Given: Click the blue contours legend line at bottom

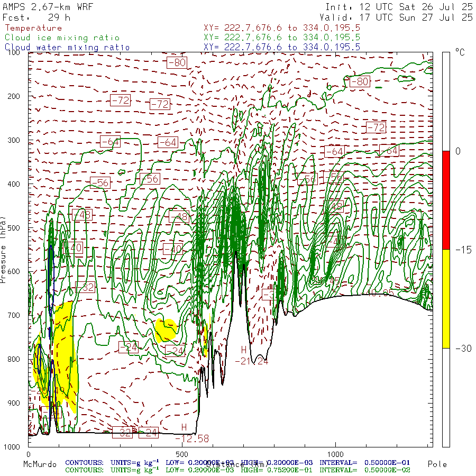Looking at the screenshot, I should pyautogui.click(x=237, y=463).
